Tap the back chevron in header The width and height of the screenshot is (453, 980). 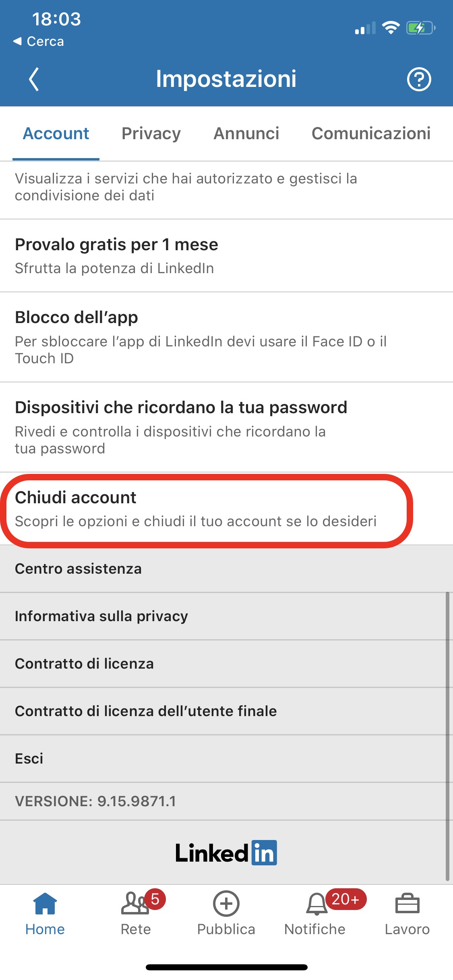pos(34,79)
